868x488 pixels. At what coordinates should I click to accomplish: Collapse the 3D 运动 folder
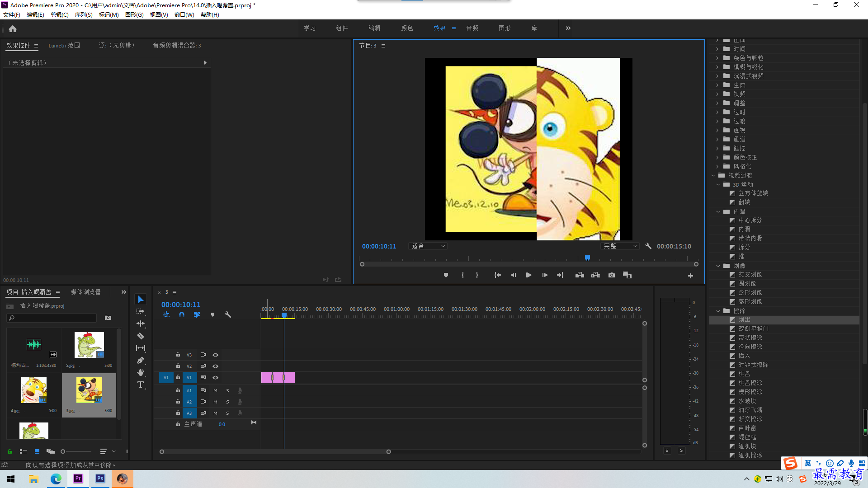[718, 184]
